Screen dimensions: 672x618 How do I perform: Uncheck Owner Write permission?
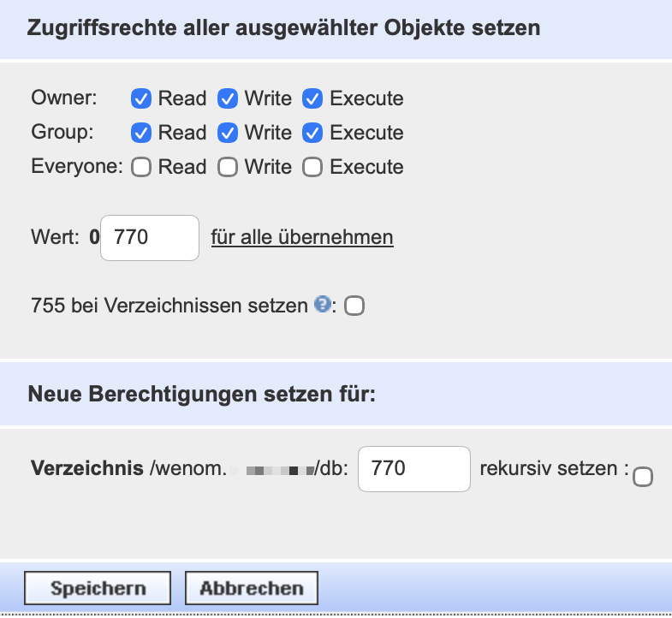[227, 99]
